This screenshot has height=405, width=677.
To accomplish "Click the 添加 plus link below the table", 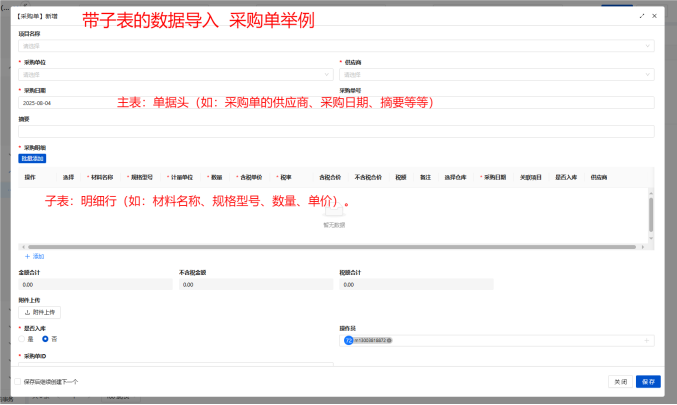I will pyautogui.click(x=34, y=256).
